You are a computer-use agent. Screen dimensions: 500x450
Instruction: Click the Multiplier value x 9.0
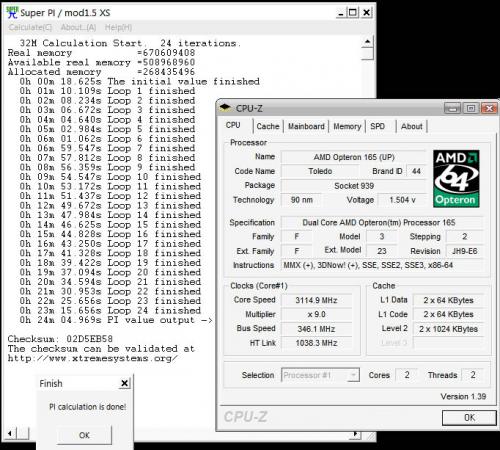tap(316, 314)
